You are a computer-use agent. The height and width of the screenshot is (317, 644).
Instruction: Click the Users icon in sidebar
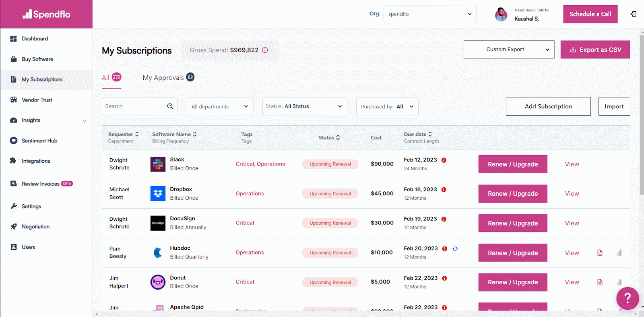click(x=14, y=247)
